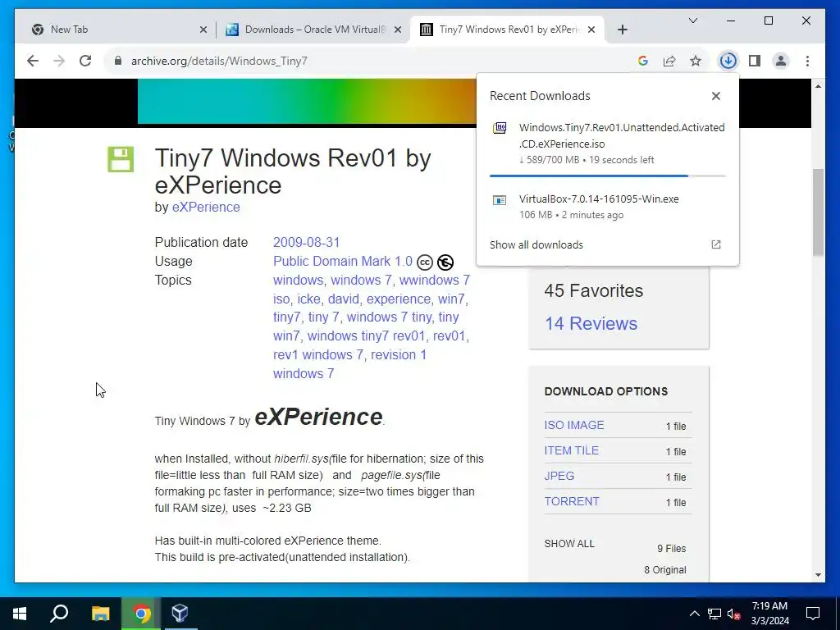The height and width of the screenshot is (630, 840).
Task: Click the scrollbar up arrow
Action: 818,86
